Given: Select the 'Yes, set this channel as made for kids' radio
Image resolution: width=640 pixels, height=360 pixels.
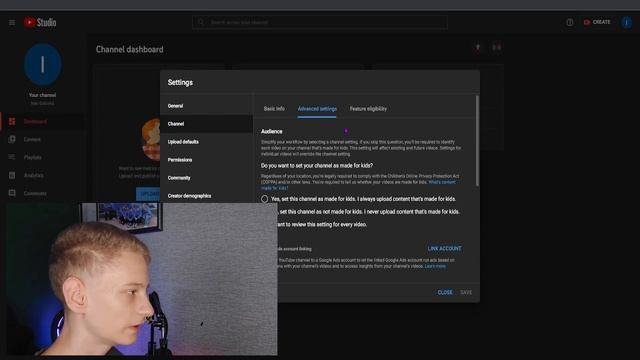Looking at the screenshot, I should 264,199.
